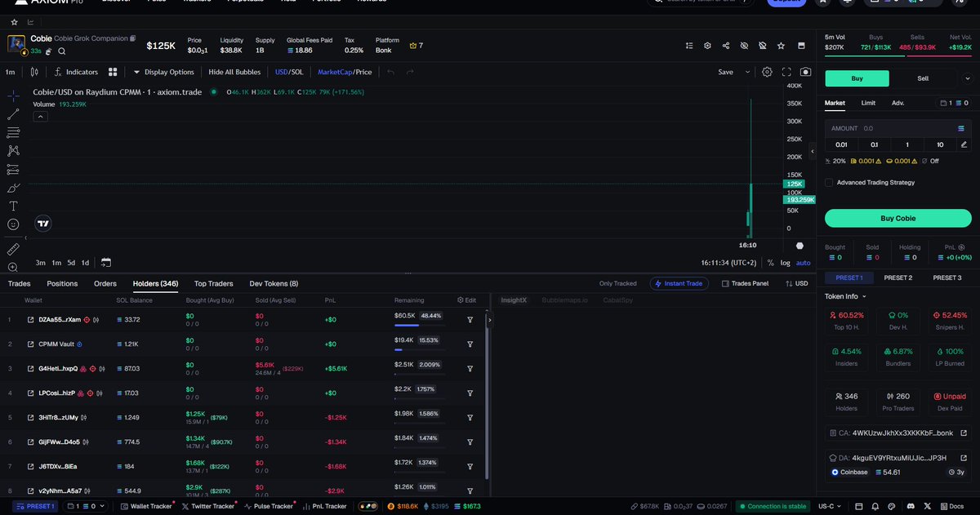
Task: Open the token settings hexagon icon
Action: 707,46
